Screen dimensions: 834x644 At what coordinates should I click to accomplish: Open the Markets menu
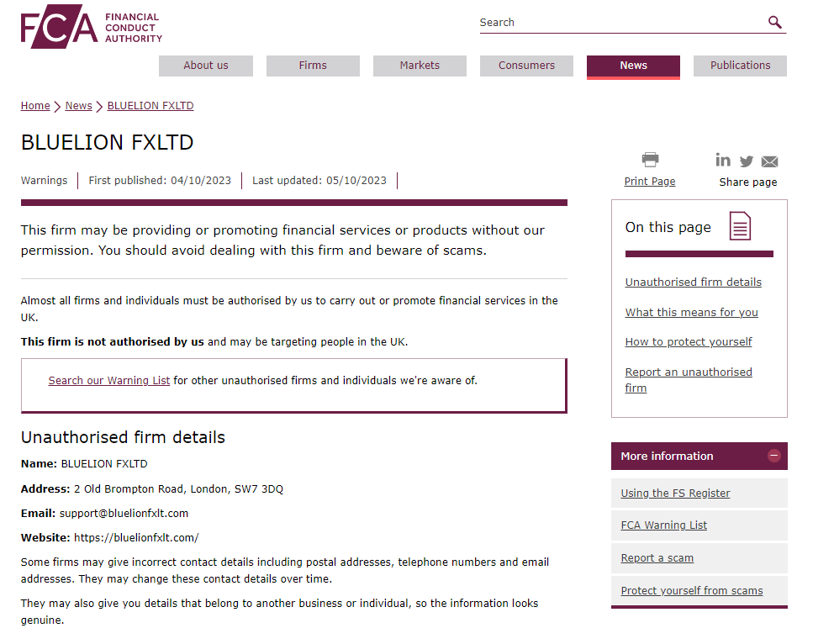(x=420, y=66)
